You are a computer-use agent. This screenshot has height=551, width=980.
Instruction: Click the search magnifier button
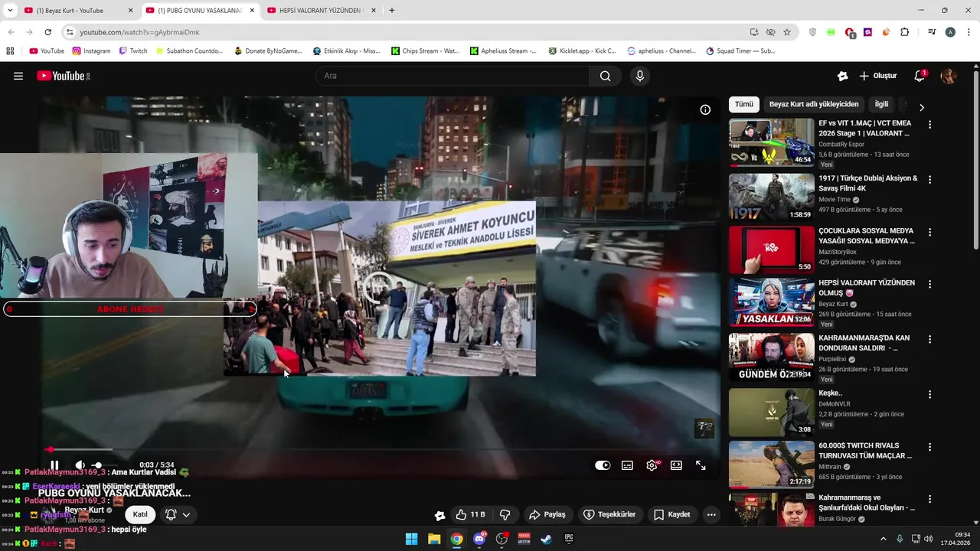click(606, 76)
